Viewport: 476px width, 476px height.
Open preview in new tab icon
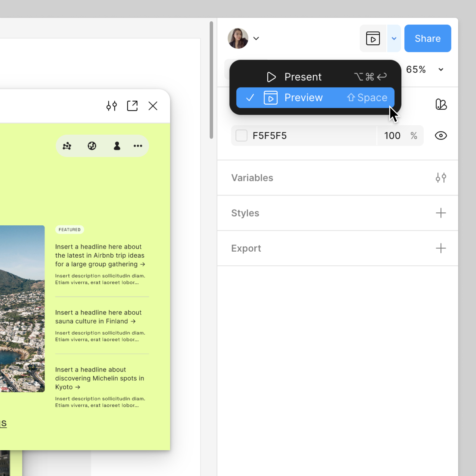coord(132,106)
